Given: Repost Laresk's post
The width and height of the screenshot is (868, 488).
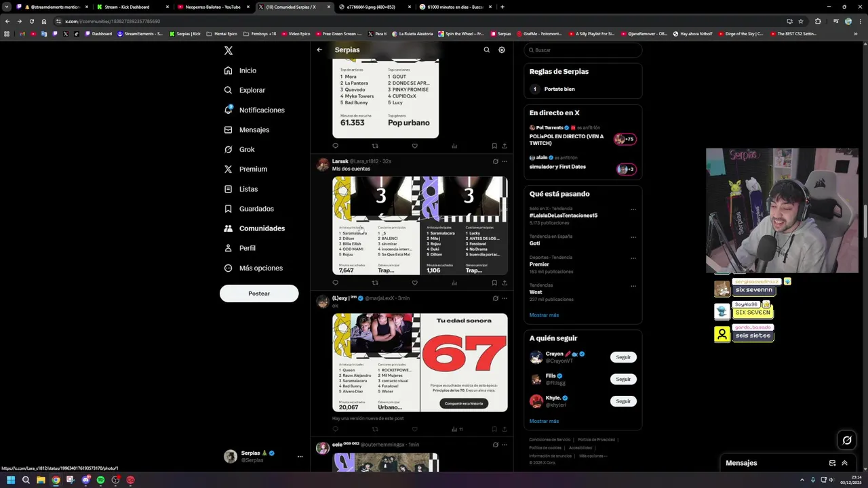Looking at the screenshot, I should click(375, 283).
